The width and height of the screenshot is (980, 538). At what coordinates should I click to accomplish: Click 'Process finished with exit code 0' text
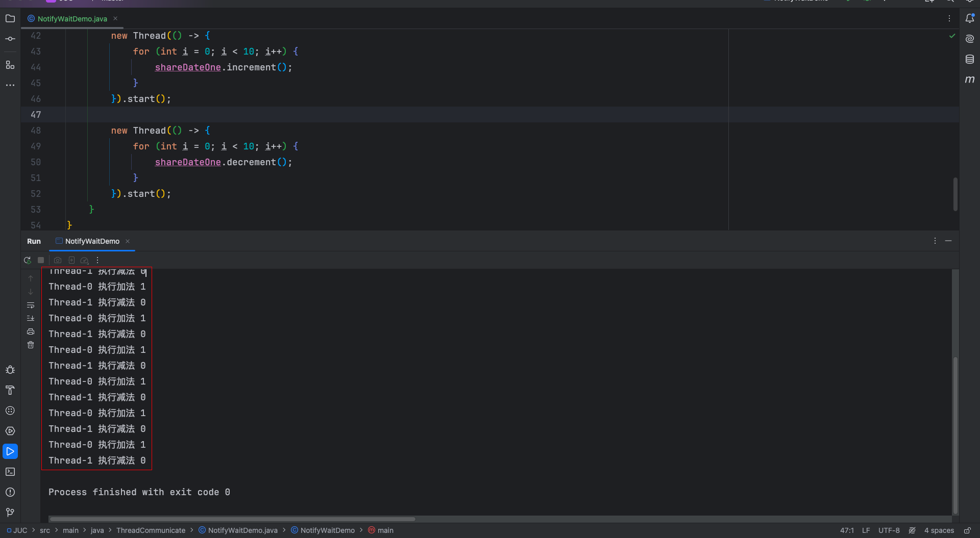tap(139, 492)
